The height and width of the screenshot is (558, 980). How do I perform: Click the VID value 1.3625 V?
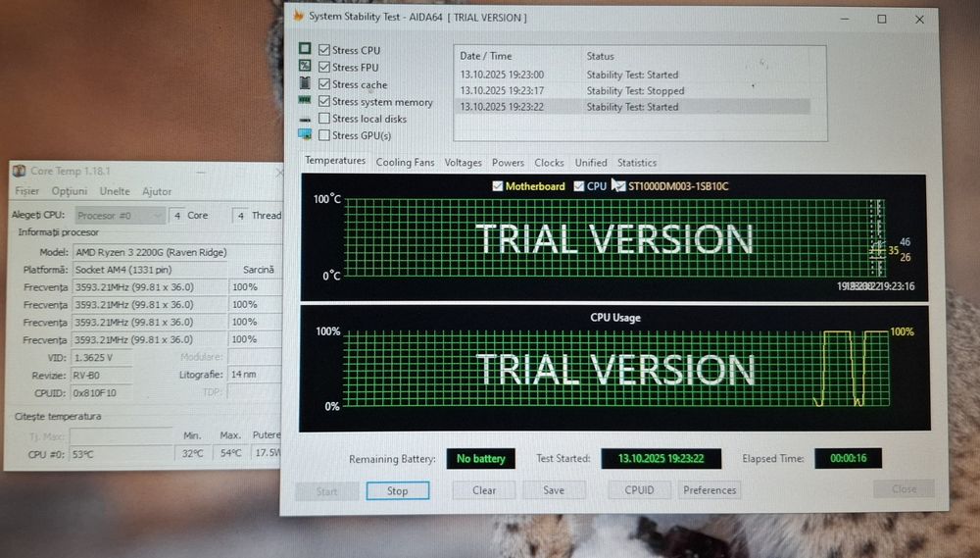(102, 358)
